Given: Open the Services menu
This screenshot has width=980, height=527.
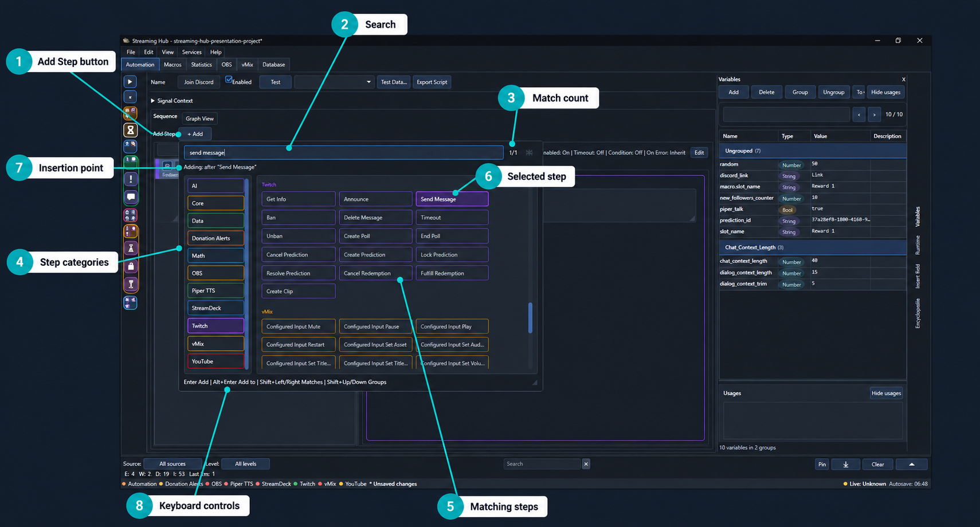Looking at the screenshot, I should [x=191, y=52].
